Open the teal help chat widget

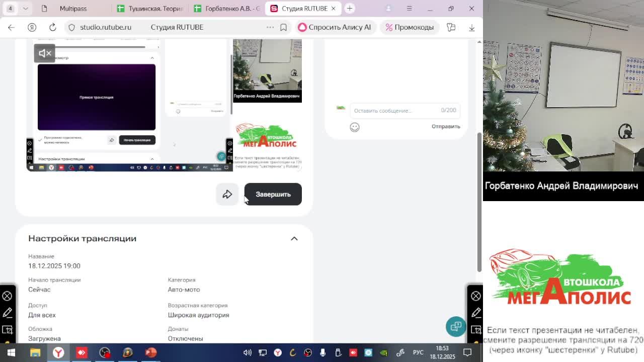456,326
